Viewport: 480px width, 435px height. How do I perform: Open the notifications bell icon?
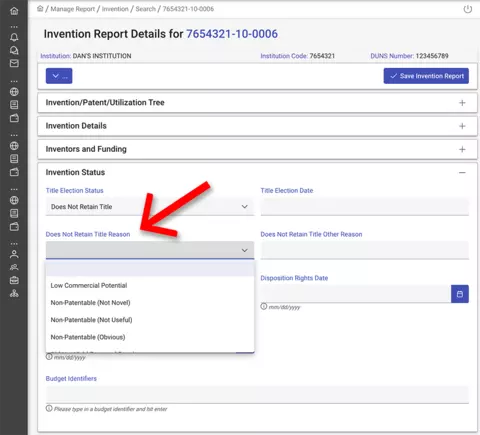[x=14, y=37]
